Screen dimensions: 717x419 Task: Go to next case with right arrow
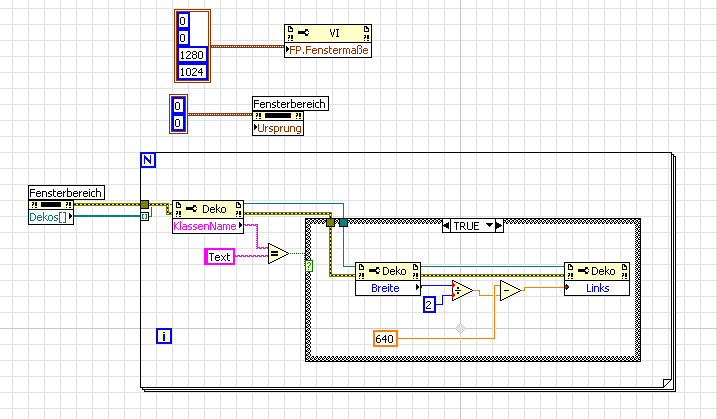tap(499, 226)
